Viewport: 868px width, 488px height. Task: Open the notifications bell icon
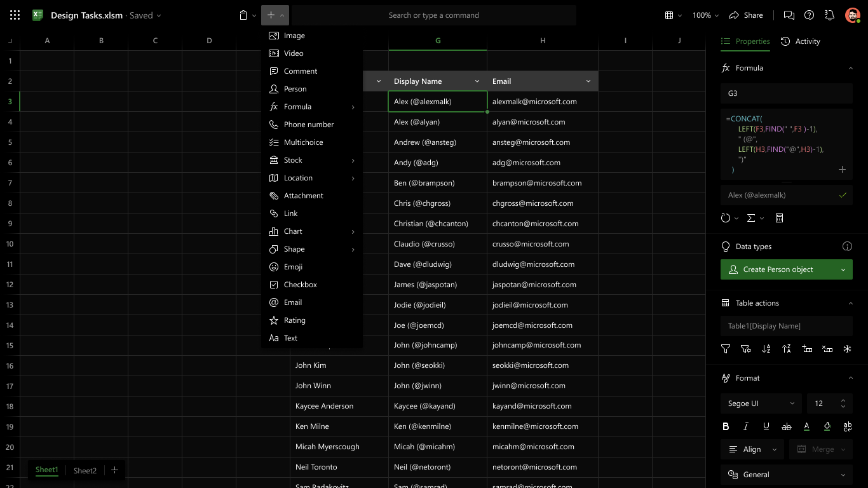(829, 15)
